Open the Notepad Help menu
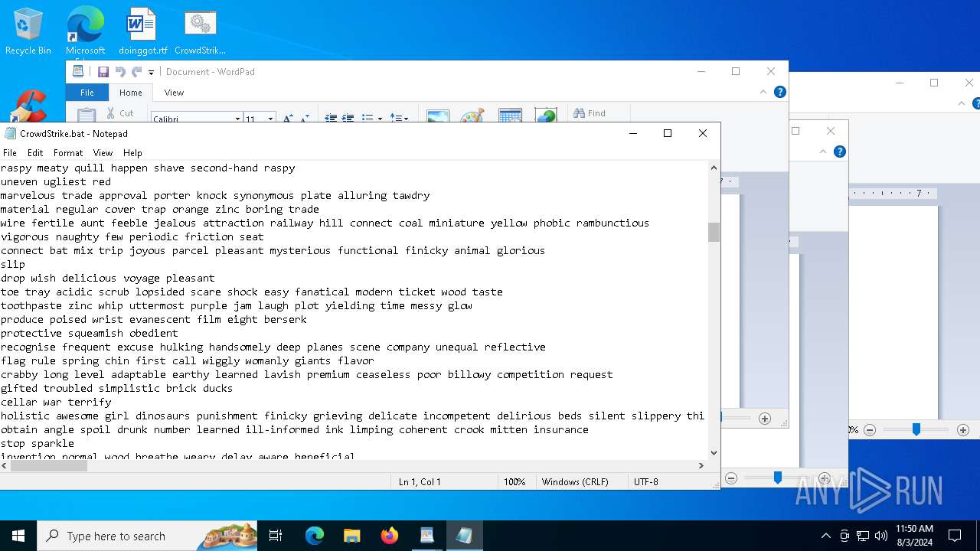 (x=133, y=153)
